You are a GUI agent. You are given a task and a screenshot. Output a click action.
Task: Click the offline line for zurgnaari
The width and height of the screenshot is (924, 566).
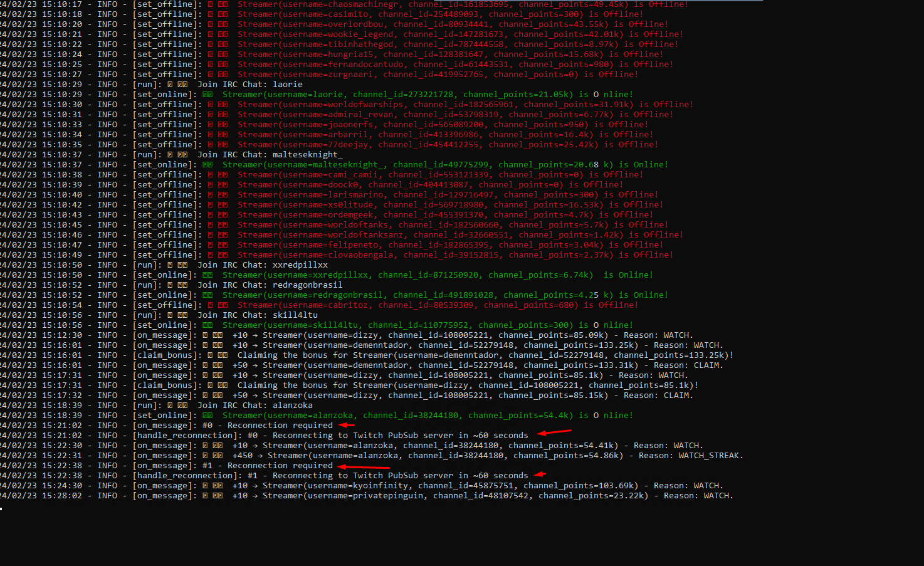[x=438, y=75]
